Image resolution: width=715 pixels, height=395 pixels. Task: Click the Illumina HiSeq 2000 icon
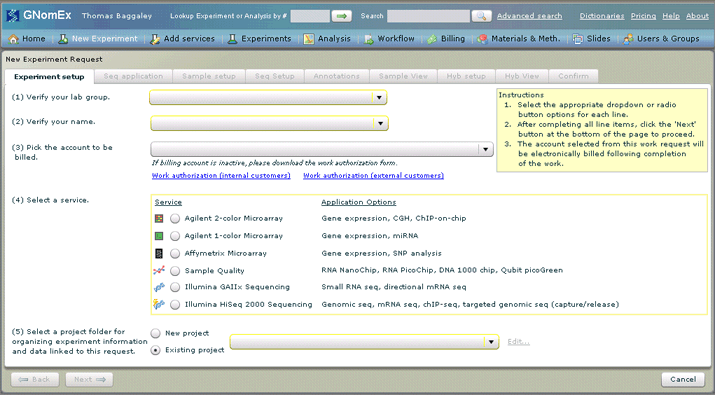[159, 304]
